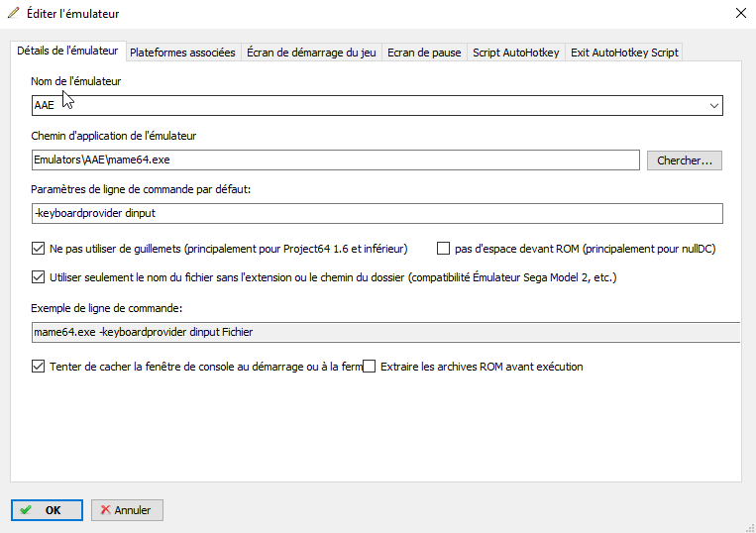This screenshot has height=533, width=756.
Task: Select the Détails de l'émulateur tab
Action: 67,51
